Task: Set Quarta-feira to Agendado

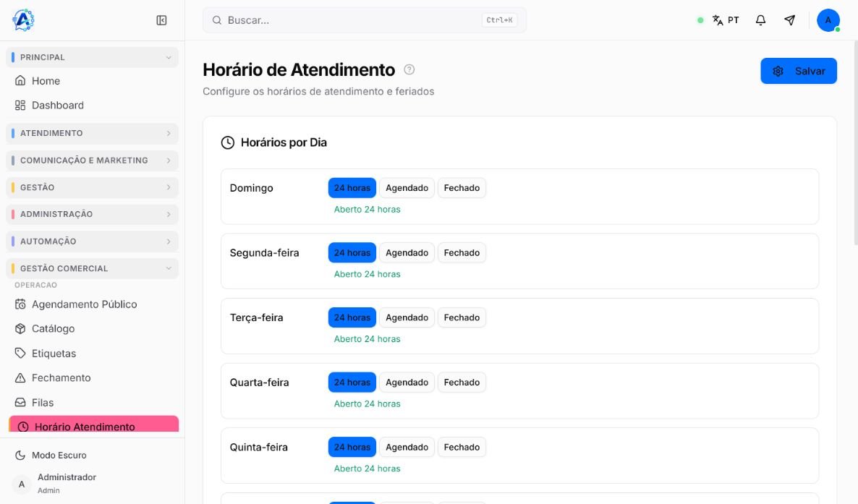Action: coord(407,383)
